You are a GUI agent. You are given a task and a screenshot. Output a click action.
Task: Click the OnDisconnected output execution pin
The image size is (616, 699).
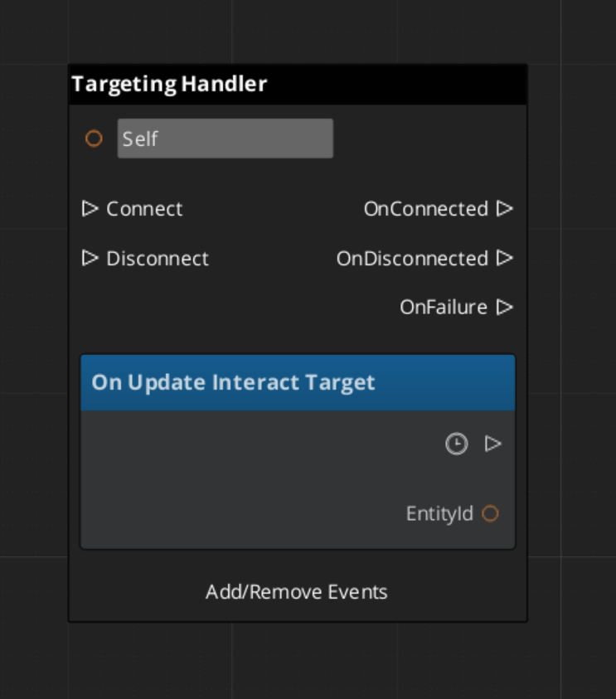coord(504,258)
